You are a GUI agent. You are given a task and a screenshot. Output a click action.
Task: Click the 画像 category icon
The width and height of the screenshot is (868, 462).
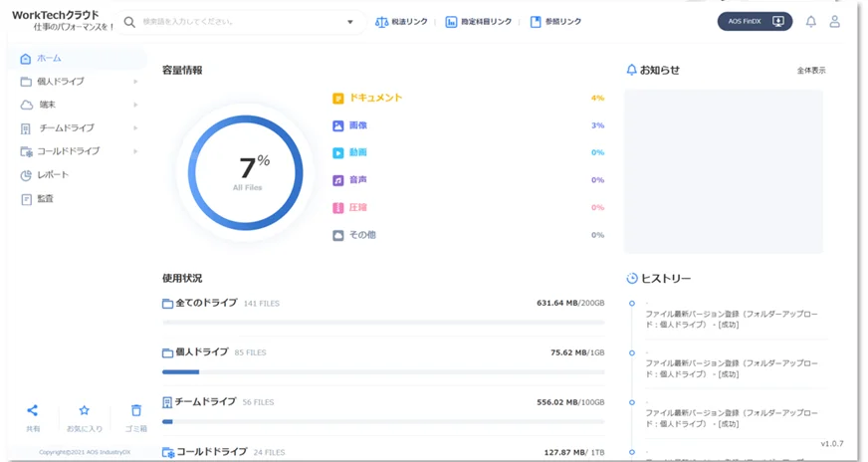(x=337, y=125)
